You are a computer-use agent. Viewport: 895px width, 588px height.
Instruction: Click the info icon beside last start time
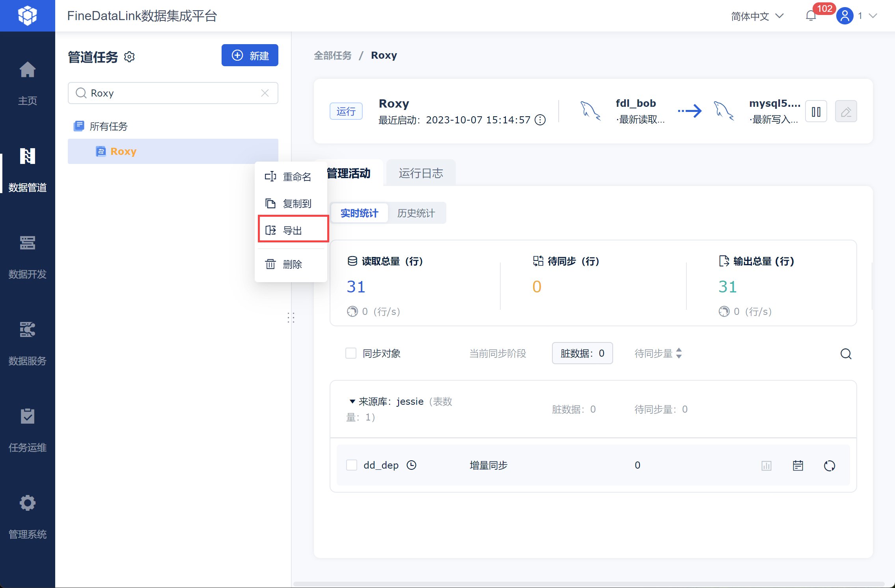coord(540,120)
